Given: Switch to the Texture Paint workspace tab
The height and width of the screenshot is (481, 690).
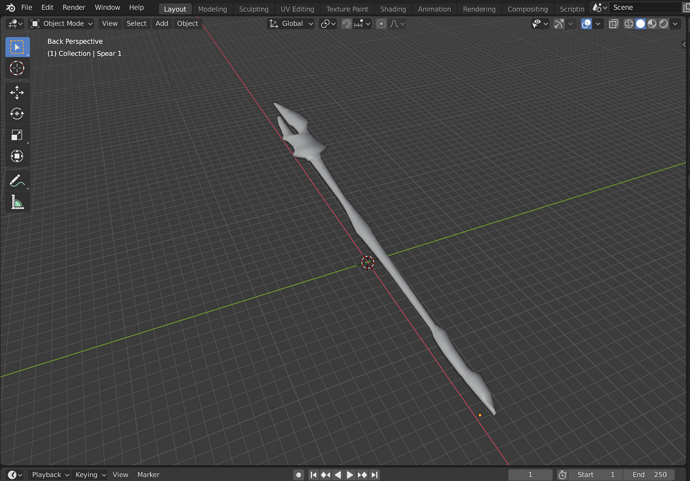Looking at the screenshot, I should coord(347,9).
